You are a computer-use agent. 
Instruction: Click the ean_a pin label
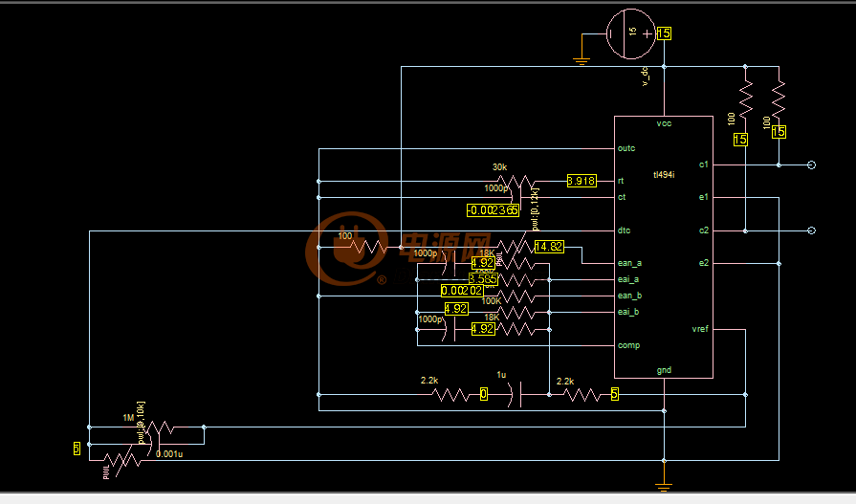[x=629, y=263]
